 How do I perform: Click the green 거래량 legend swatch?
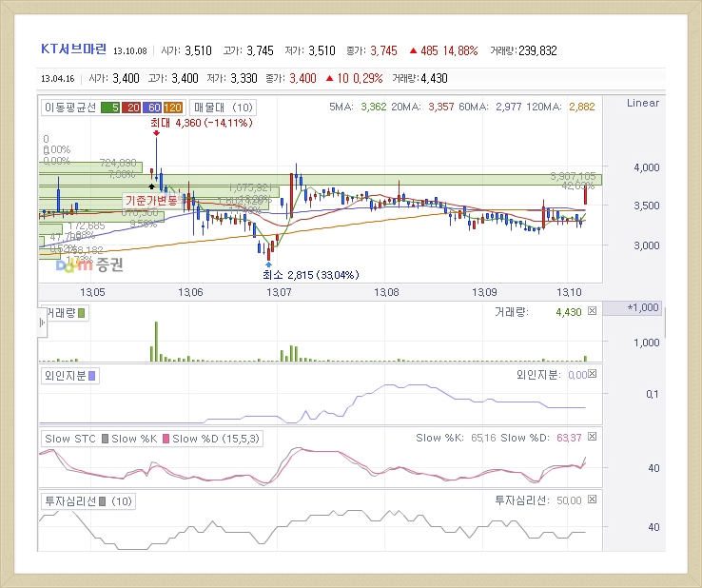(81, 313)
